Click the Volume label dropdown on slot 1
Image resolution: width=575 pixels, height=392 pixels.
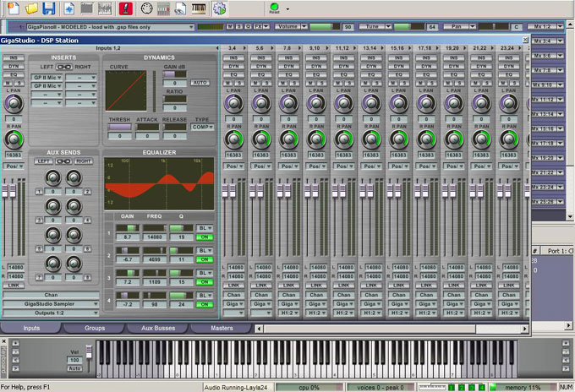click(291, 27)
